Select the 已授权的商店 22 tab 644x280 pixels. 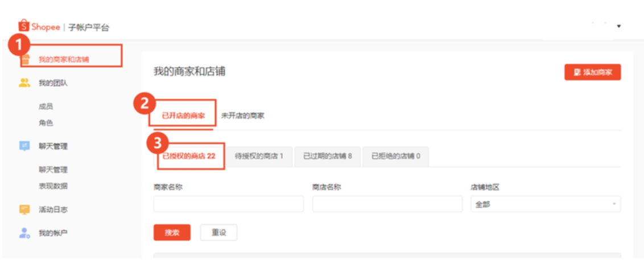tap(189, 156)
